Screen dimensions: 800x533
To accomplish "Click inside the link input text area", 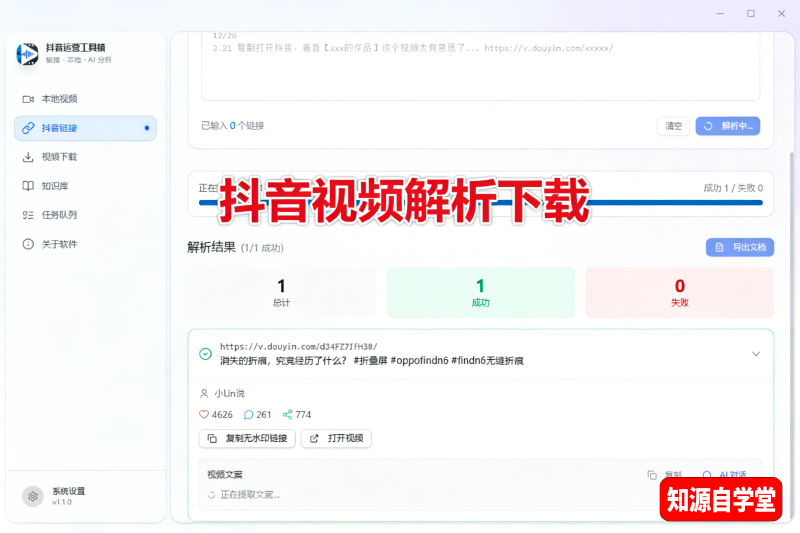I will coord(481,66).
